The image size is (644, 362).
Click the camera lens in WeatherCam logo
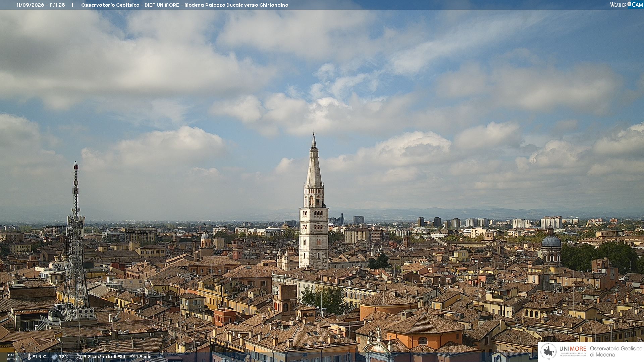[629, 4]
